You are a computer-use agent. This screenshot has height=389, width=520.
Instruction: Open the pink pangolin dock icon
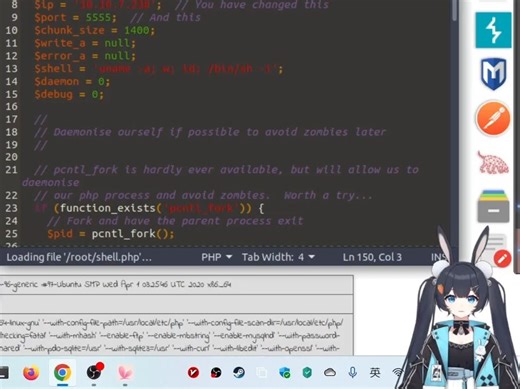click(x=493, y=163)
